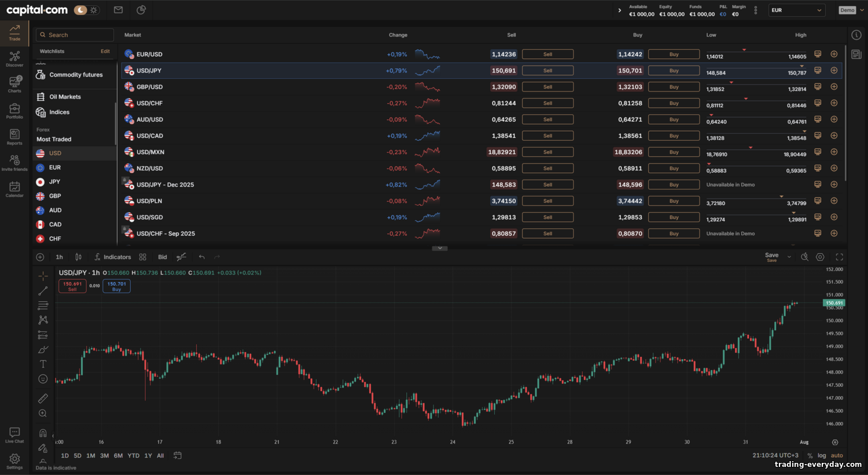Enter fullscreen chart mode
This screenshot has height=475, width=868.
coord(839,257)
